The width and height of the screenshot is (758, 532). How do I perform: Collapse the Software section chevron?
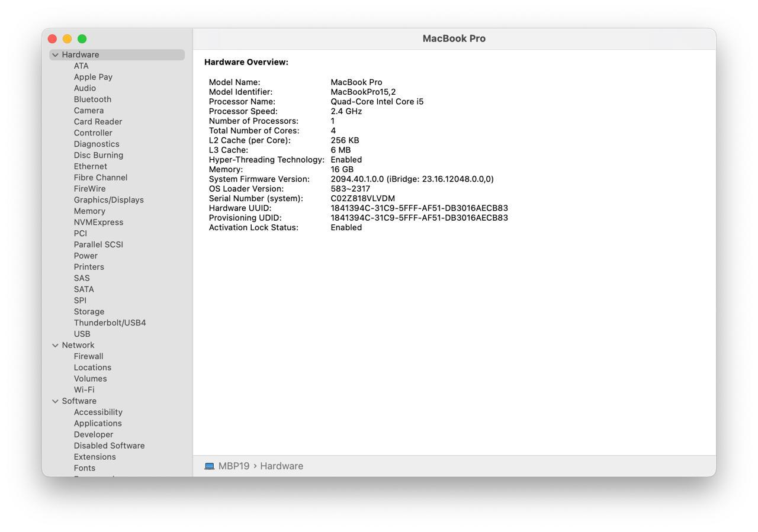coord(55,401)
